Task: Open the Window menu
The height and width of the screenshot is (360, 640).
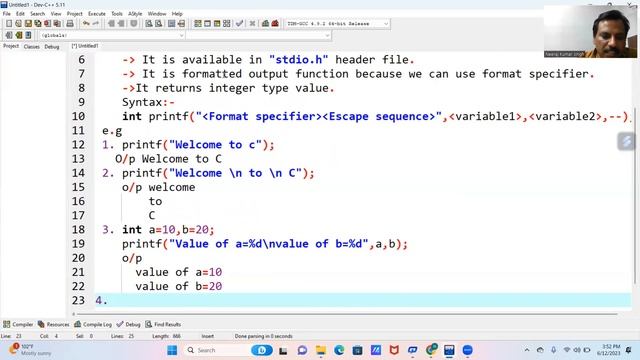Action: [x=157, y=13]
